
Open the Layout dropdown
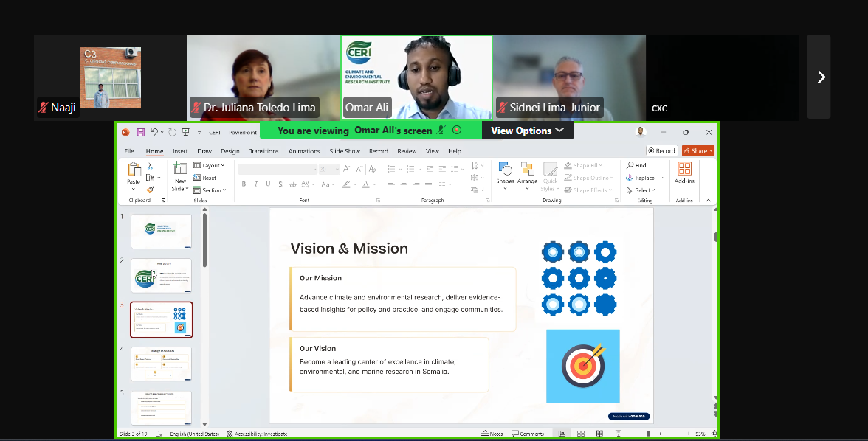(210, 166)
